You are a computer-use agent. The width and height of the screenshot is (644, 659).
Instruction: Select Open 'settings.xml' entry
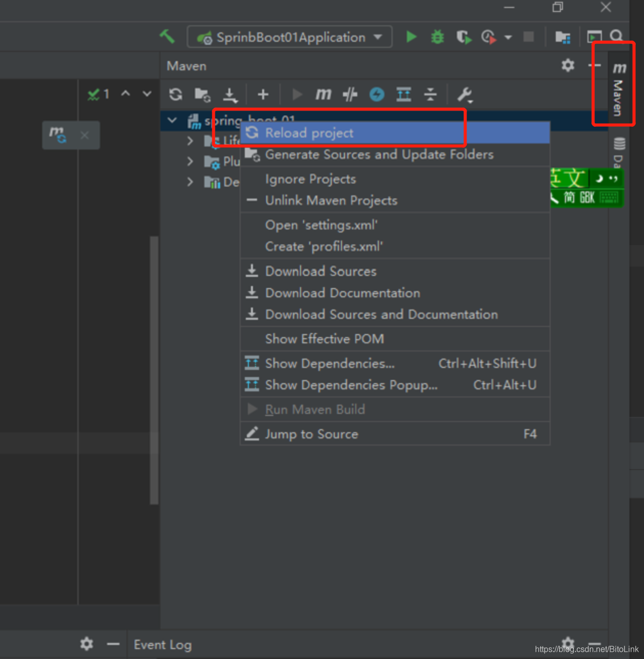tap(395, 225)
